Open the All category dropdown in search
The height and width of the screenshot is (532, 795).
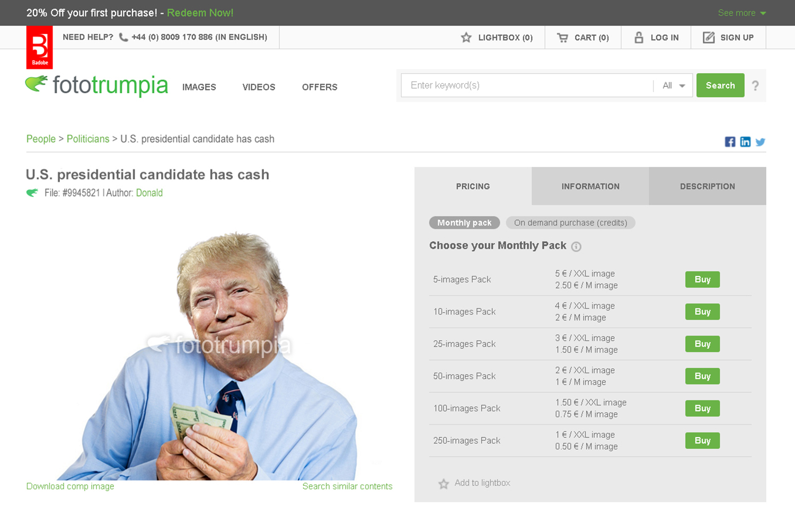point(674,85)
